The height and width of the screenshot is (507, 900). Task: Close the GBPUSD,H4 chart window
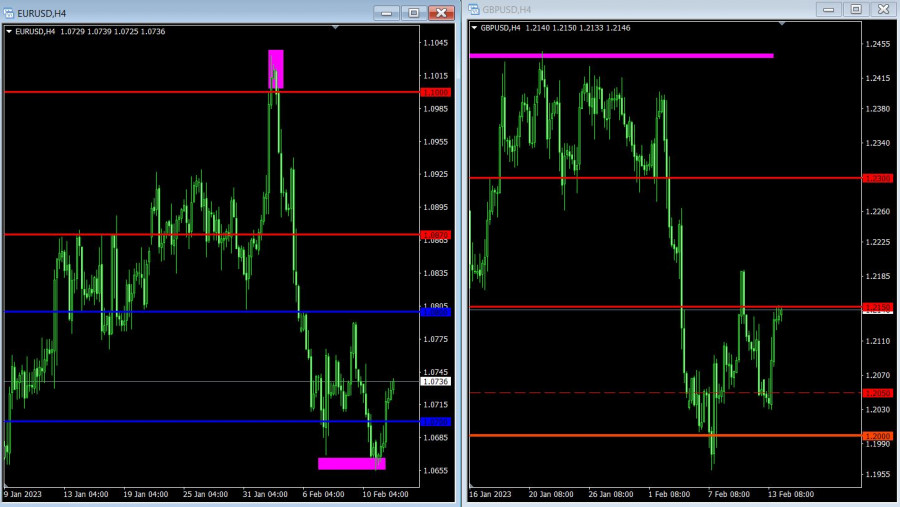[882, 9]
